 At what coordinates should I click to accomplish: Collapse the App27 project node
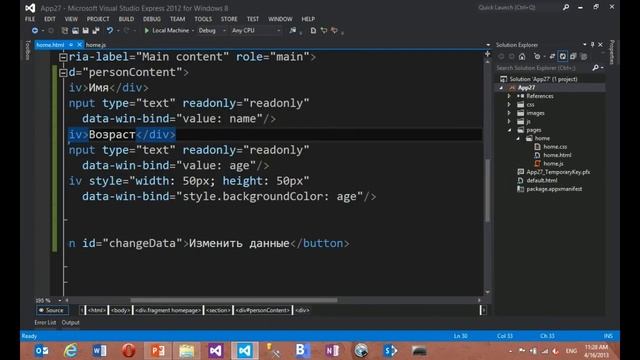click(501, 88)
